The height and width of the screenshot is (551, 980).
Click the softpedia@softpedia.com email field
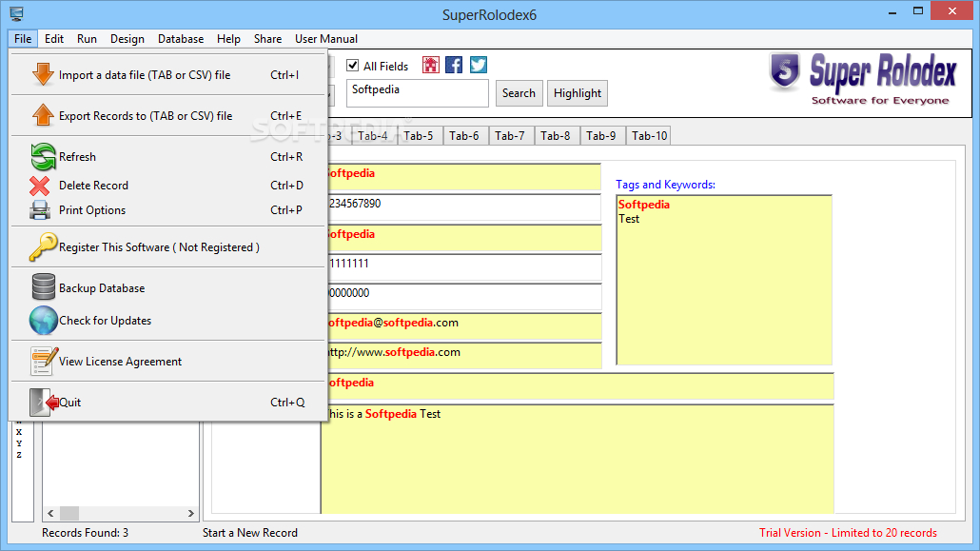click(463, 325)
